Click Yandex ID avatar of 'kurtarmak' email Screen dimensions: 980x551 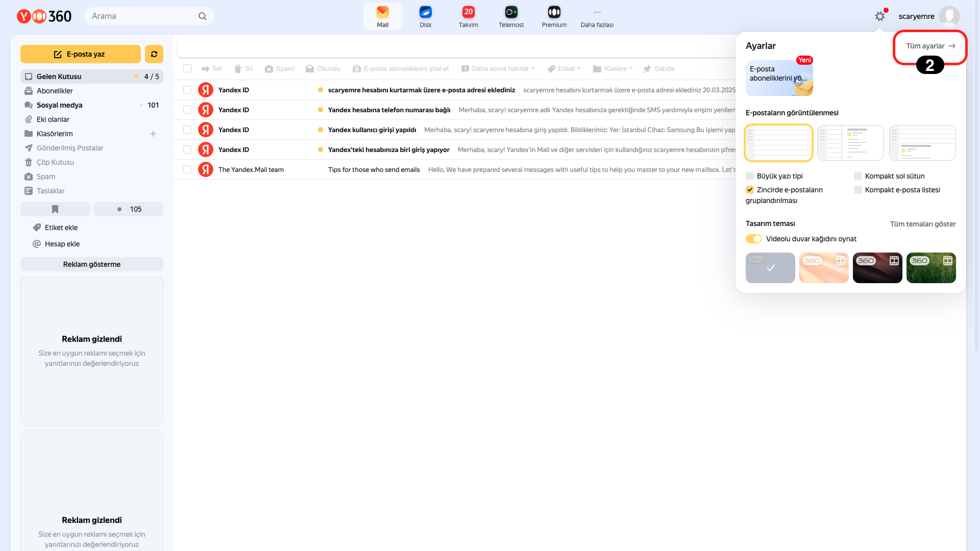click(x=206, y=90)
